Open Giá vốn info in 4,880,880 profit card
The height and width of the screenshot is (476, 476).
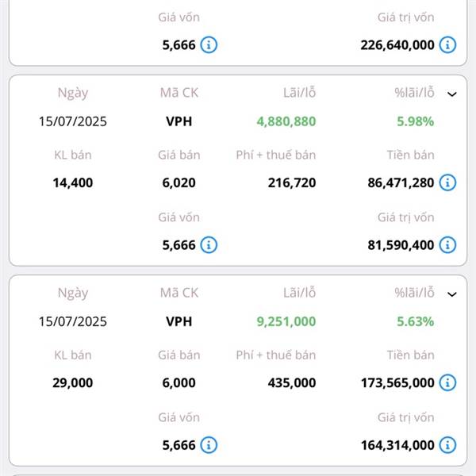tap(208, 245)
